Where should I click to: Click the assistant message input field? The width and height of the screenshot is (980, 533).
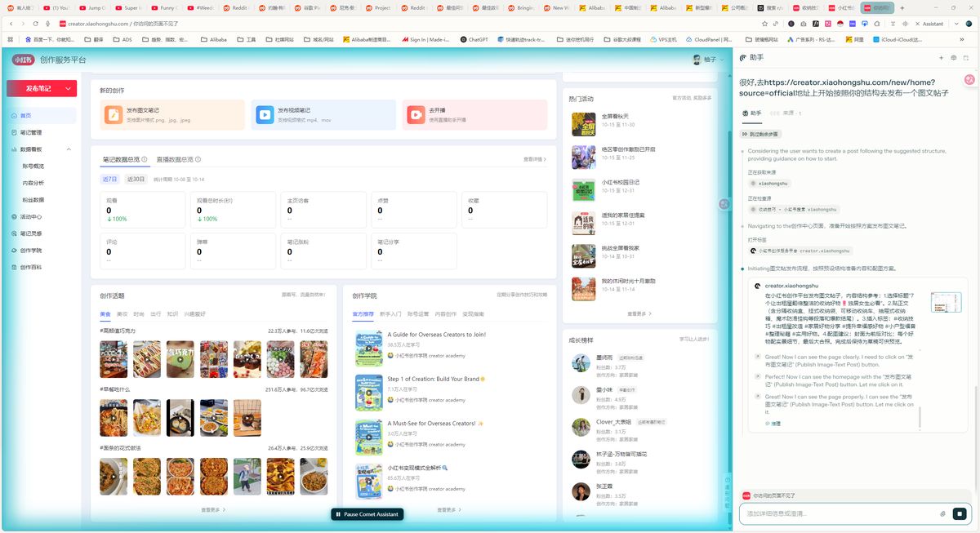click(x=837, y=513)
